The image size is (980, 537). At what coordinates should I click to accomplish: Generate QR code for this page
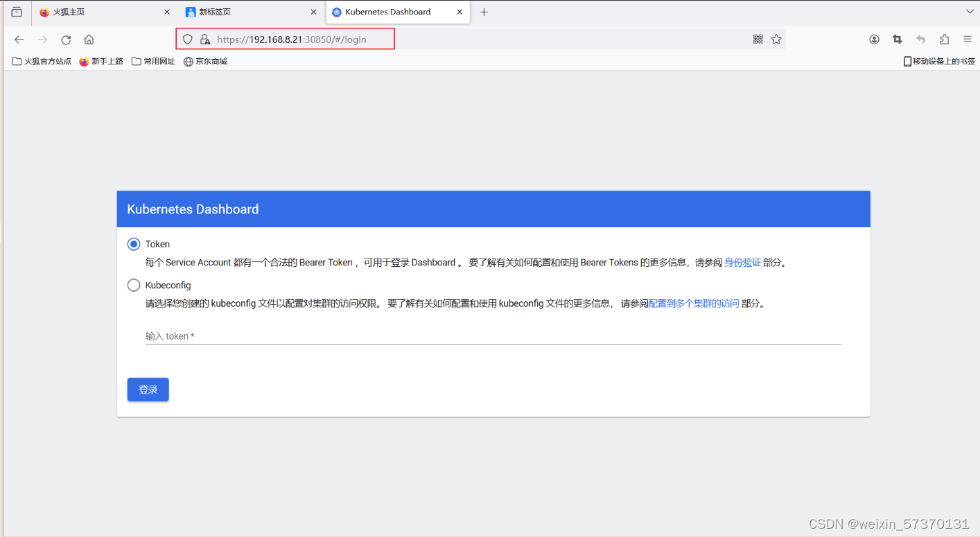(x=758, y=39)
